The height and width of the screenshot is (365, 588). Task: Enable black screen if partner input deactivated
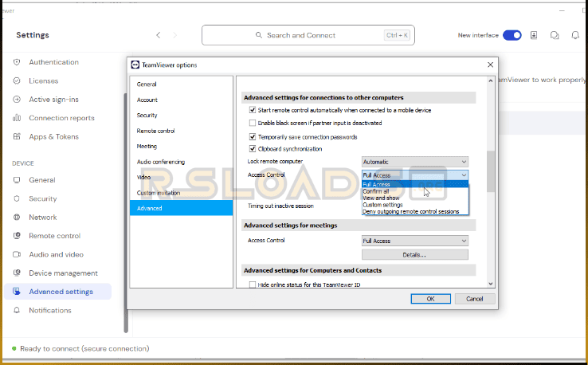click(253, 123)
